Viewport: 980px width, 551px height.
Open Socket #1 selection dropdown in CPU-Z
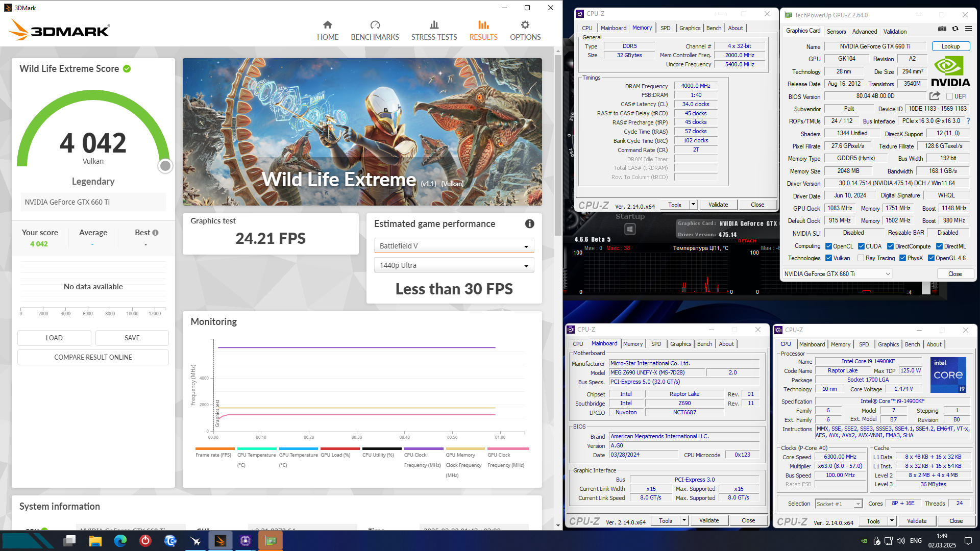tap(839, 504)
